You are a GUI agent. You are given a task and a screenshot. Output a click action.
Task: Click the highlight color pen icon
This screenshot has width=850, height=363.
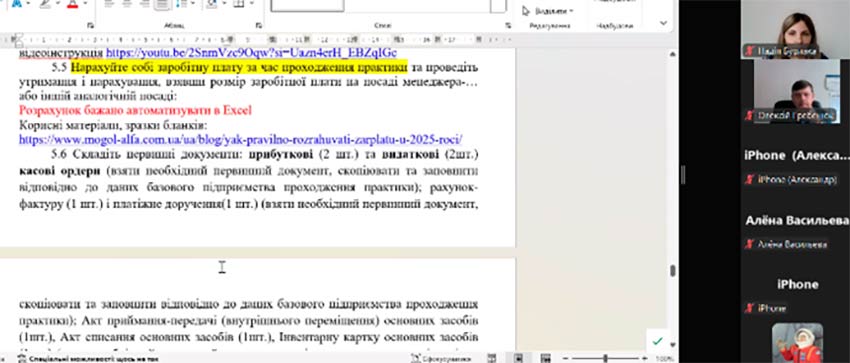45,4
